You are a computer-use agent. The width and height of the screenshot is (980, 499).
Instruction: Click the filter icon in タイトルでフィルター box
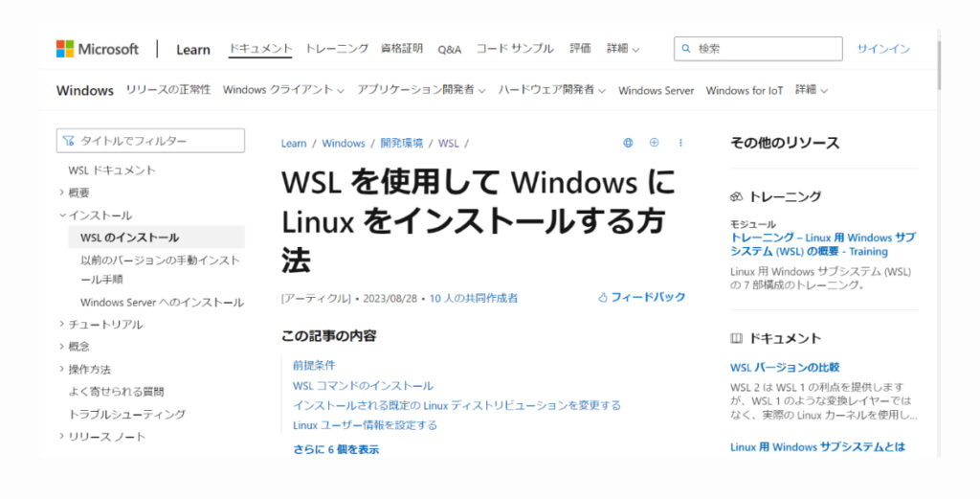click(x=68, y=141)
